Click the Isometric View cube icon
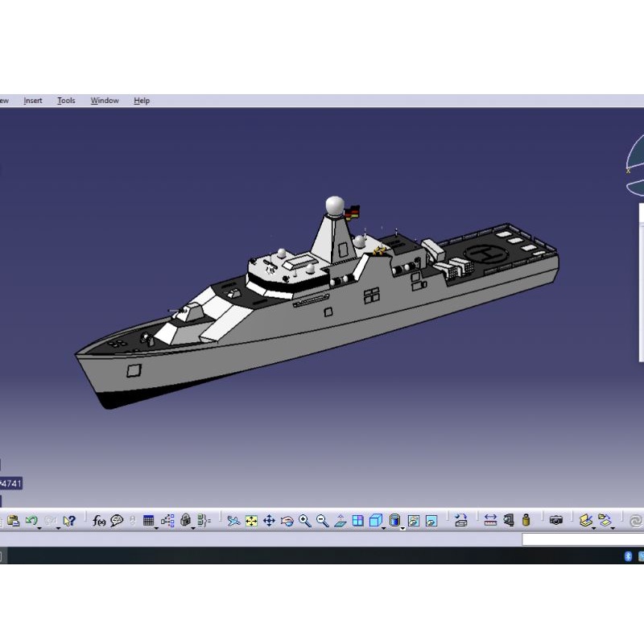The width and height of the screenshot is (644, 644). (375, 520)
